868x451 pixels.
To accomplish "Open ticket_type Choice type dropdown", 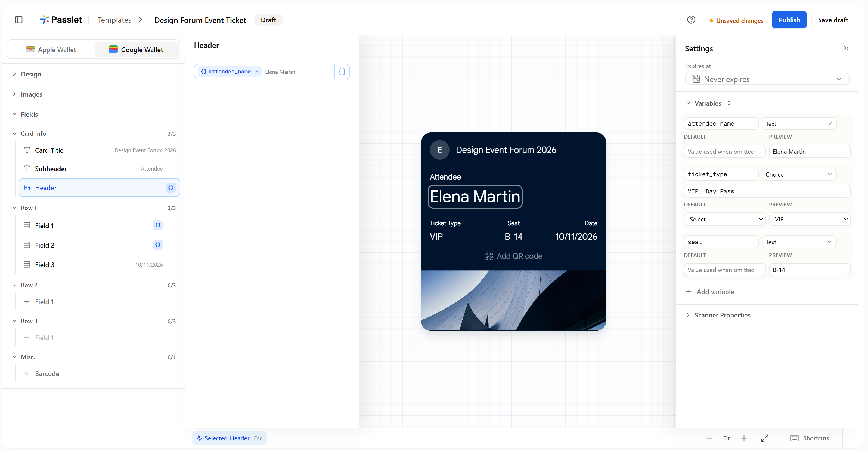I will pyautogui.click(x=799, y=174).
